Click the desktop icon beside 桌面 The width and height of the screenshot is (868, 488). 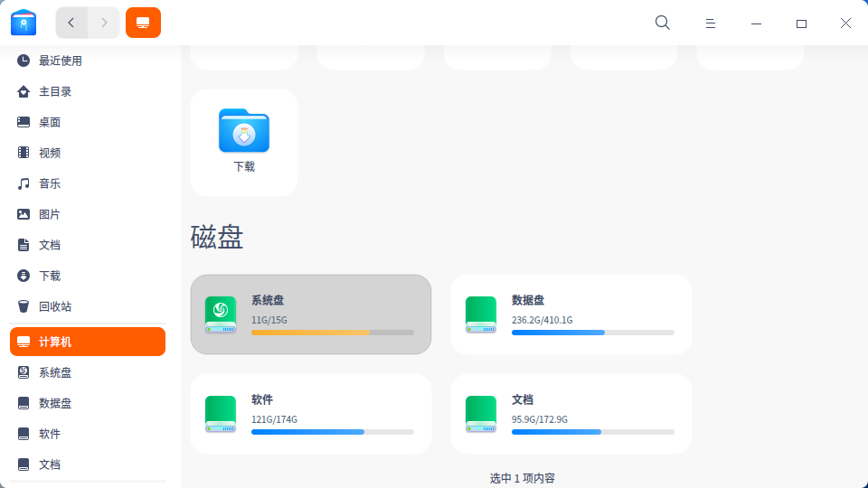[x=24, y=122]
